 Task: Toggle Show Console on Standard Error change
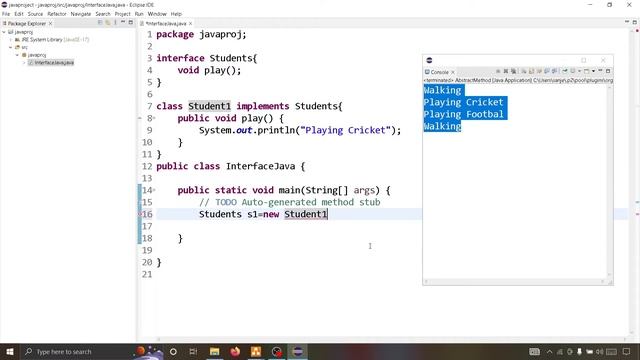(554, 71)
